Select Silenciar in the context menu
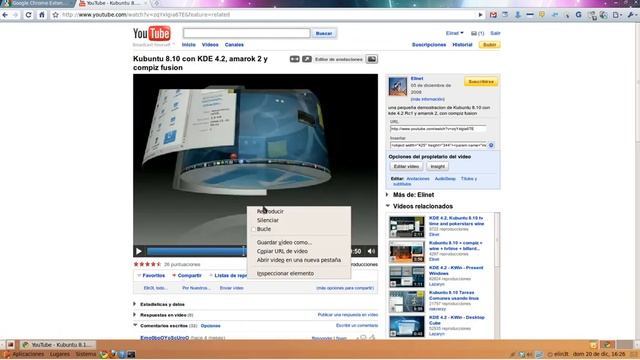This screenshot has height=360, width=640. (299, 220)
